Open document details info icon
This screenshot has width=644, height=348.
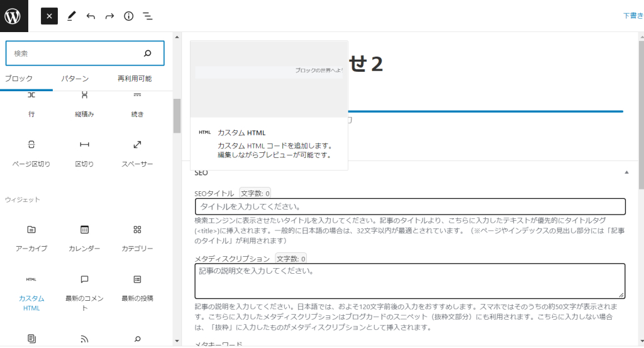[128, 16]
